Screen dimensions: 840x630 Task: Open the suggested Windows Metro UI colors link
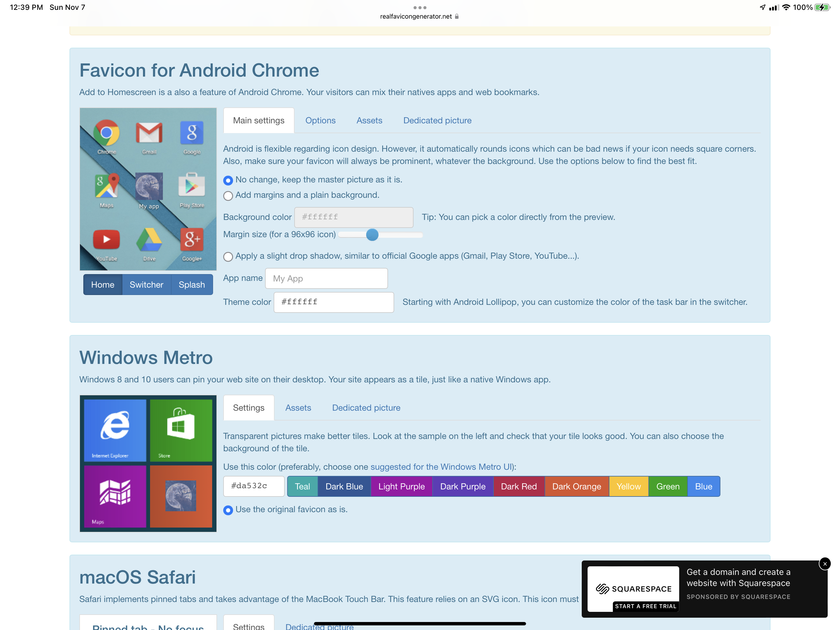(x=442, y=467)
